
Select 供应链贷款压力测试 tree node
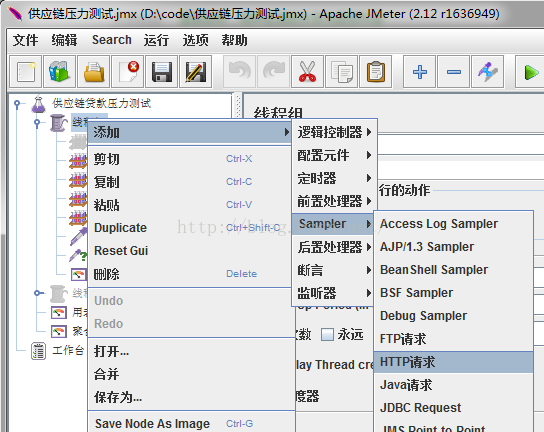101,103
